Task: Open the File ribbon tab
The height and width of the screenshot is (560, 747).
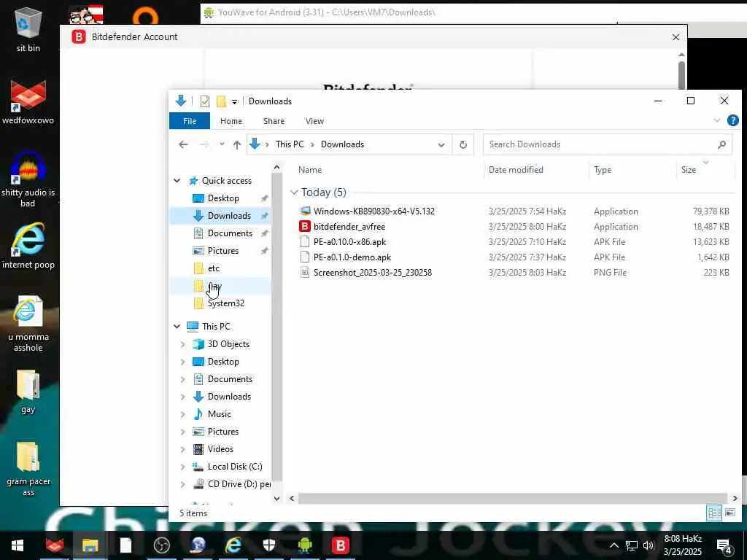Action: pyautogui.click(x=190, y=121)
